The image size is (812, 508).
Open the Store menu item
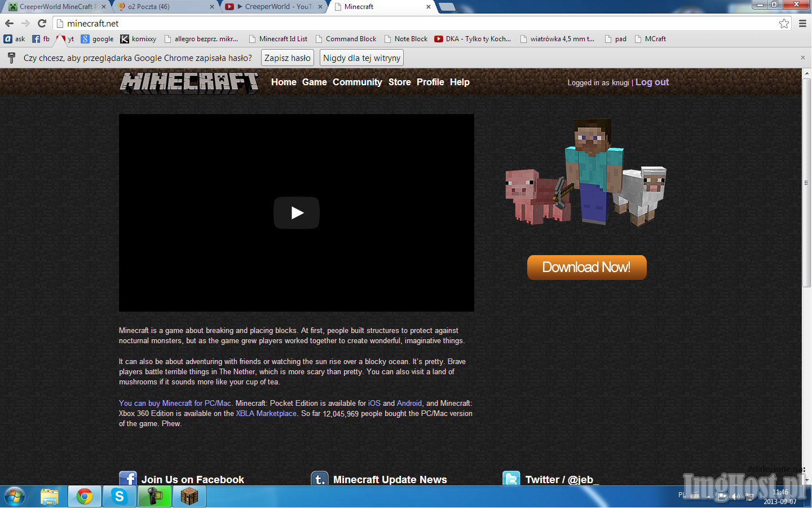pos(399,82)
